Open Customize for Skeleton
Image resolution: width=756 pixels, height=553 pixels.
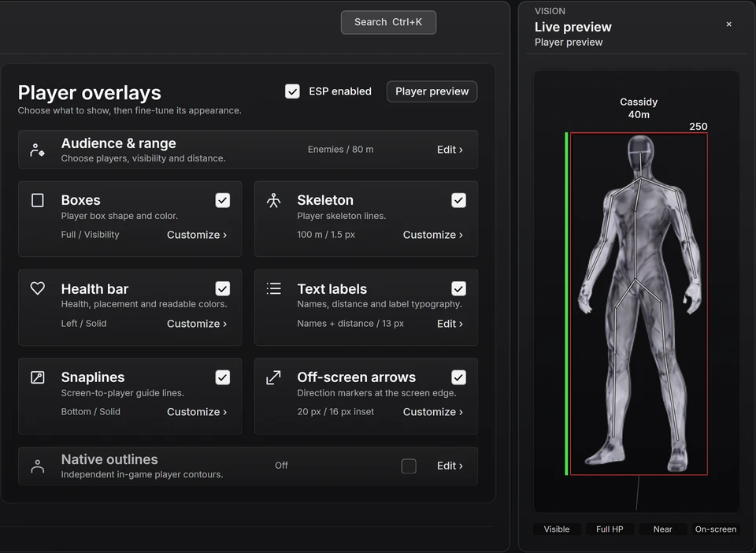click(433, 235)
